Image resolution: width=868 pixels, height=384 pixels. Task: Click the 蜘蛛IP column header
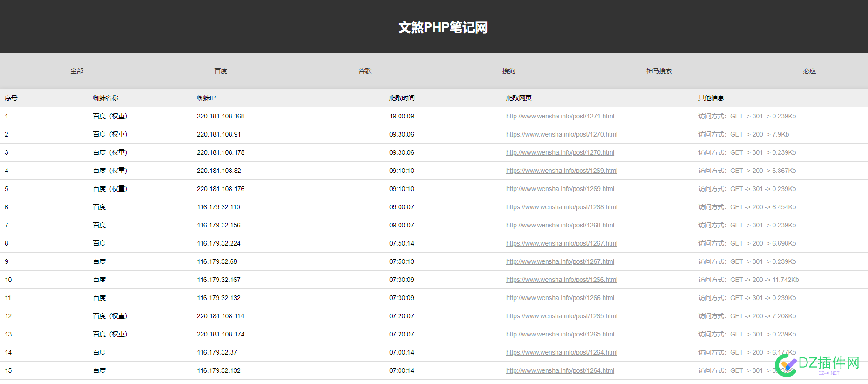206,98
